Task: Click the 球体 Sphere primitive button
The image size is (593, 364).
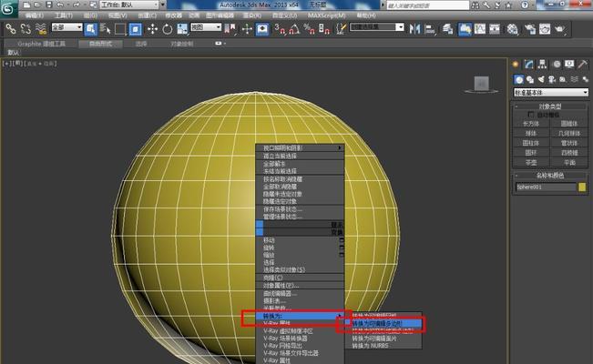Action: tap(531, 134)
